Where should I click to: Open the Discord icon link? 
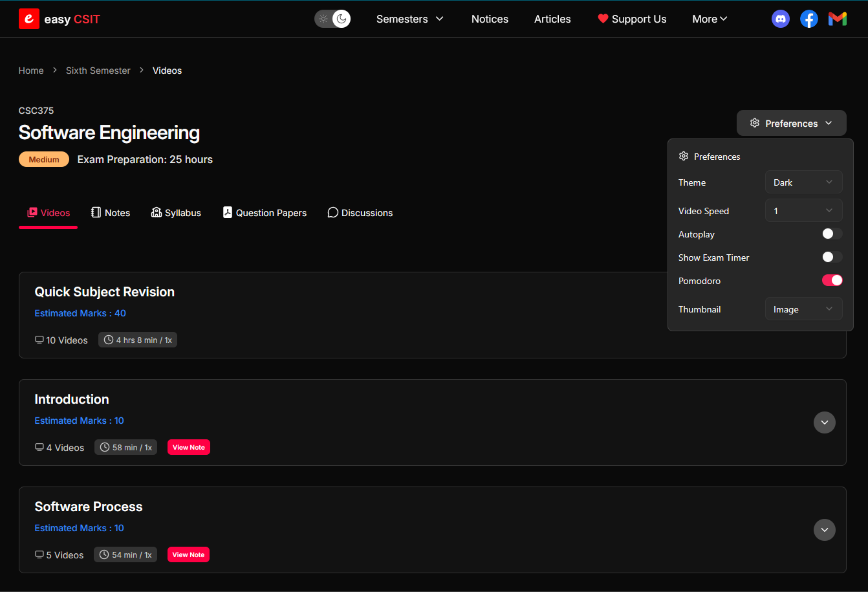[x=781, y=19]
